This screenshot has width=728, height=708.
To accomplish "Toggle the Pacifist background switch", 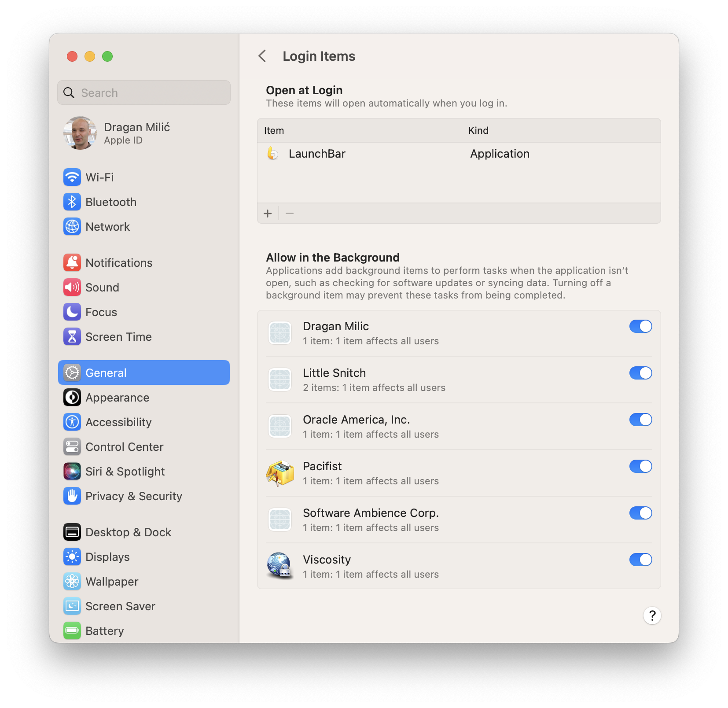I will point(640,466).
